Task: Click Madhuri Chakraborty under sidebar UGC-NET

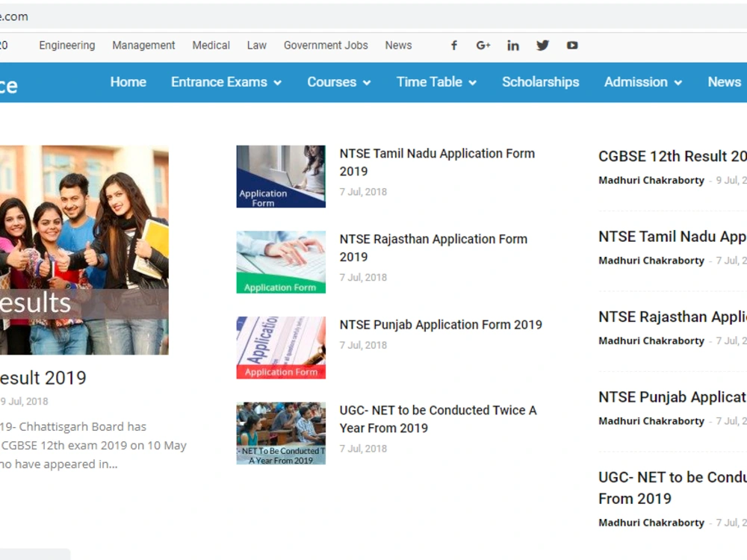Action: pos(651,523)
